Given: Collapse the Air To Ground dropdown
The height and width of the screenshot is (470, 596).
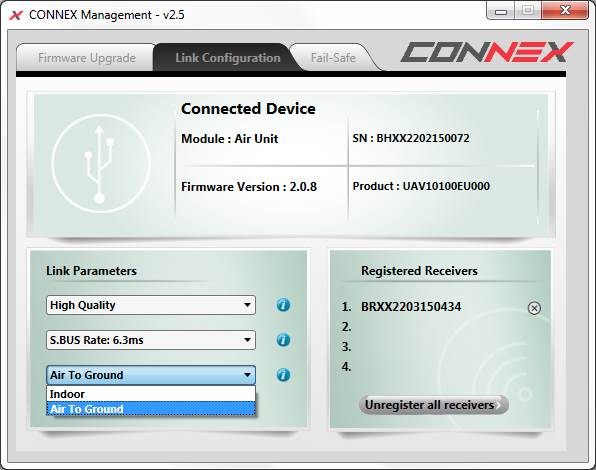Looking at the screenshot, I should click(151, 375).
